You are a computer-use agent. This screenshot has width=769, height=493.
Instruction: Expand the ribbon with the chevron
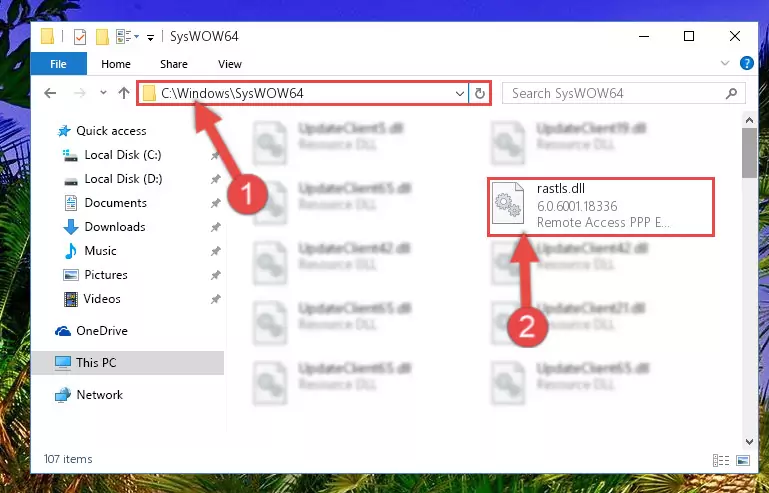pos(724,63)
